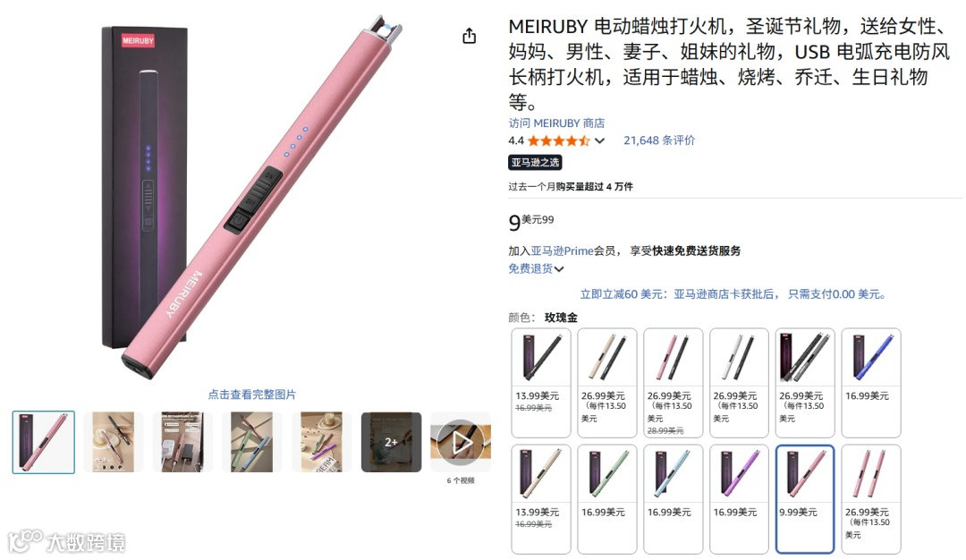This screenshot has width=966, height=560.
Task: View the USB charging thumbnail image
Action: (182, 442)
